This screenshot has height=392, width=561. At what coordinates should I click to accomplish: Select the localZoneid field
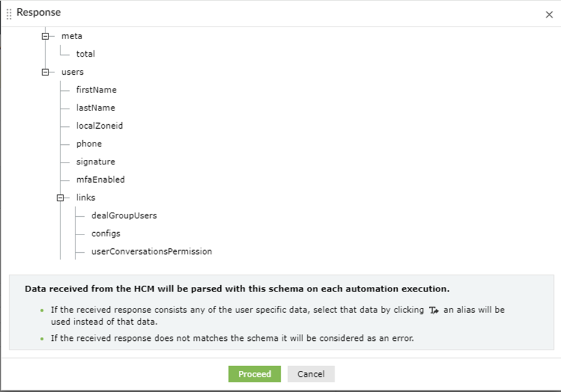click(x=100, y=126)
